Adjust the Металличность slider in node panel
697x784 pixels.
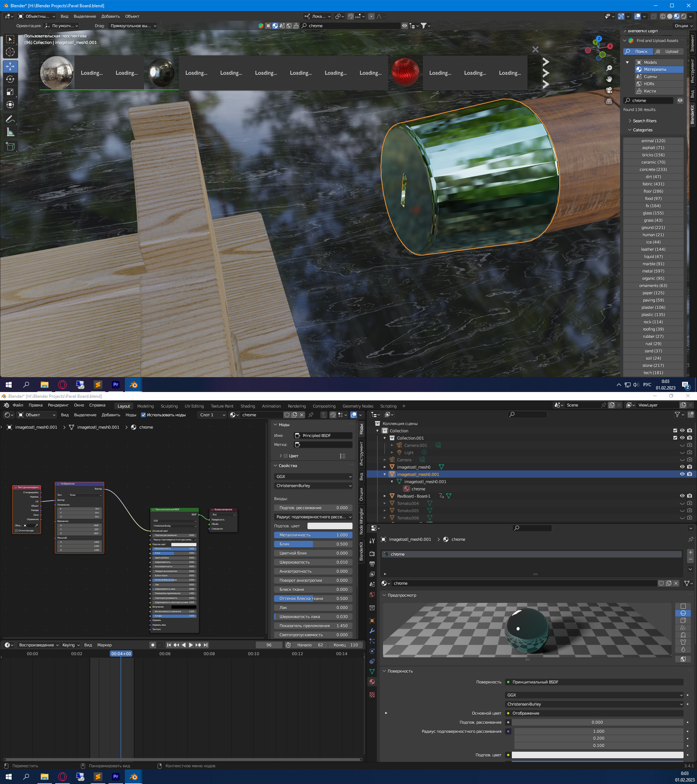313,535
